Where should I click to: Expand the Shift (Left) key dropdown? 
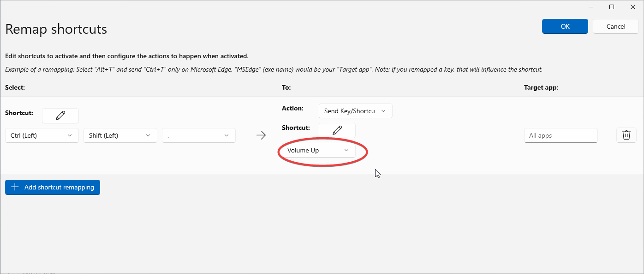[x=120, y=135]
